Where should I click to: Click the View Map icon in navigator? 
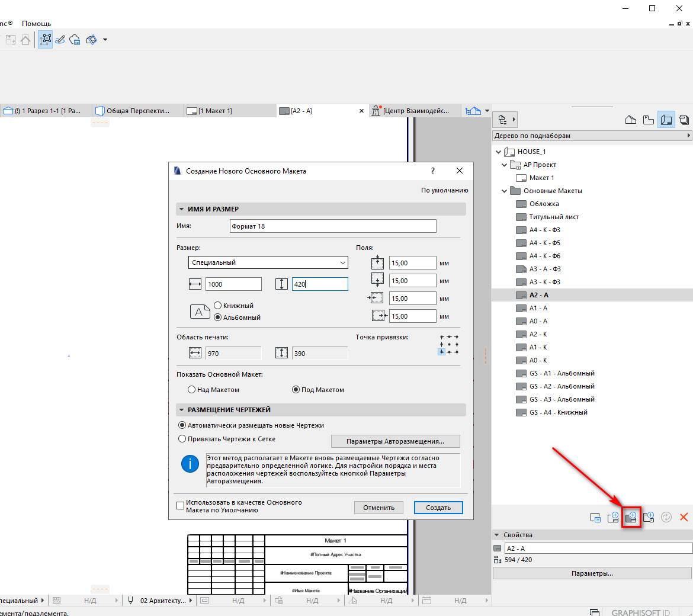pos(649,120)
